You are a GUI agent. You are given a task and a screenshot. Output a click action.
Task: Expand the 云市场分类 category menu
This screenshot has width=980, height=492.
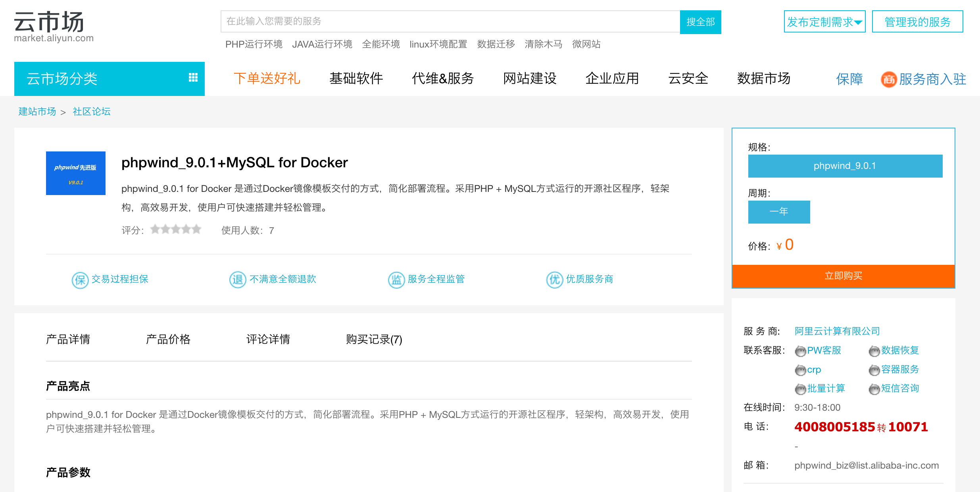(110, 78)
